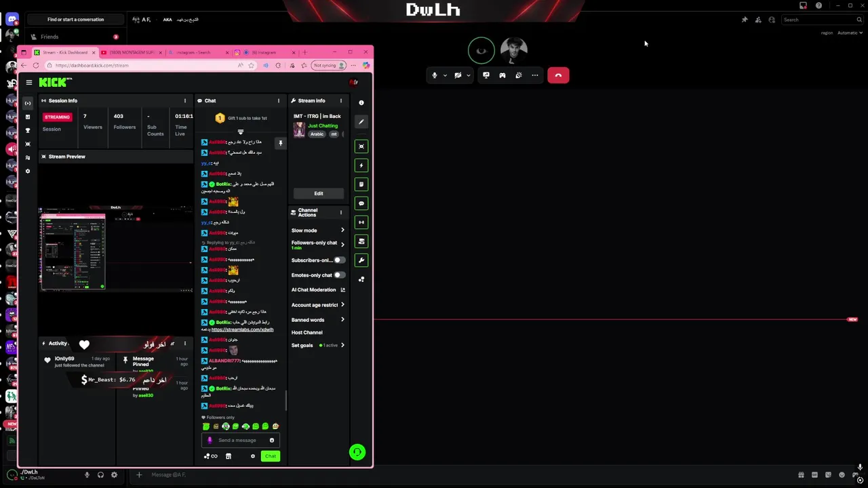Open Channel Actions panel options menu
This screenshot has height=488, width=868.
pyautogui.click(x=340, y=212)
